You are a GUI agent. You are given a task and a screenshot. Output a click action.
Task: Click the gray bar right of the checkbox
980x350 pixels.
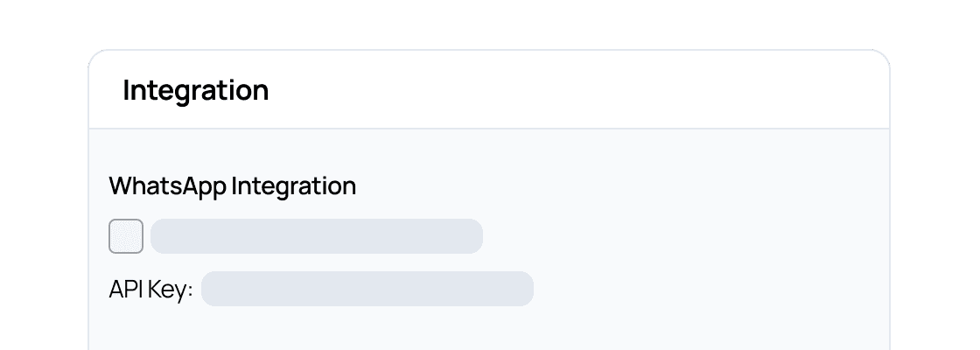316,236
